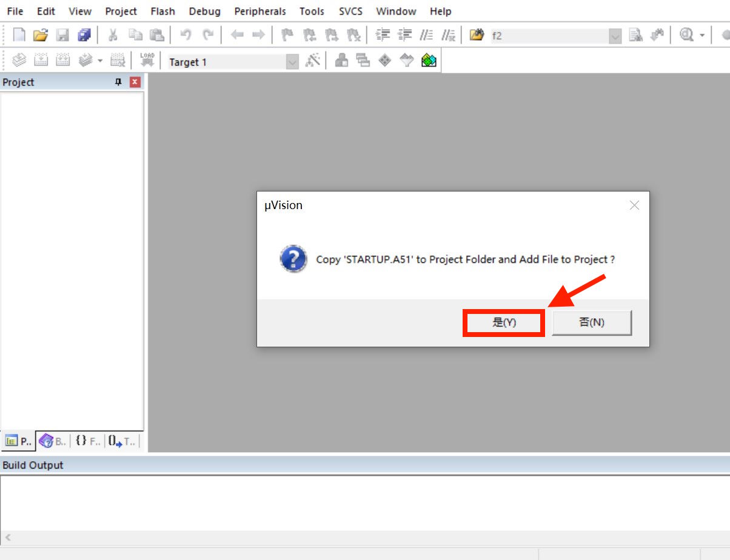Click the find icon beside the search box

635,35
